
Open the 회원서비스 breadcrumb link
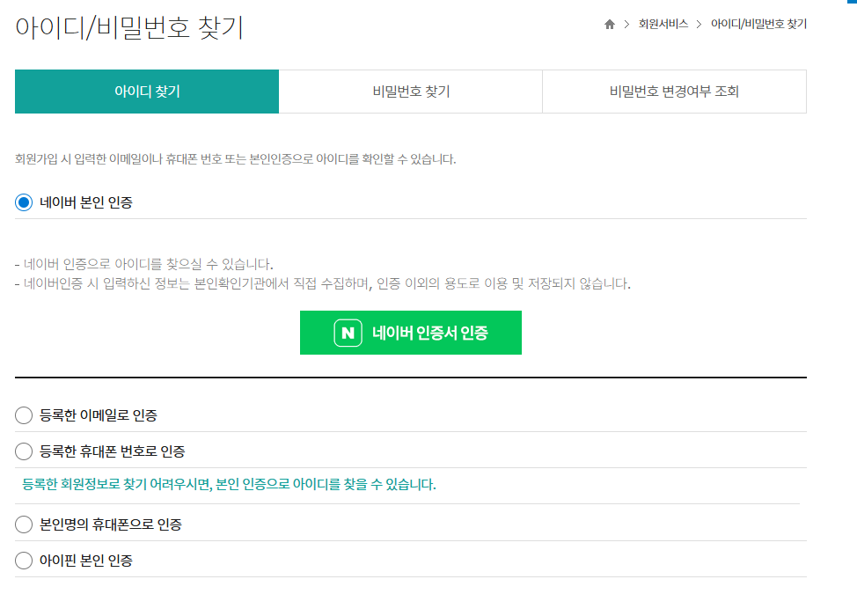(x=663, y=25)
